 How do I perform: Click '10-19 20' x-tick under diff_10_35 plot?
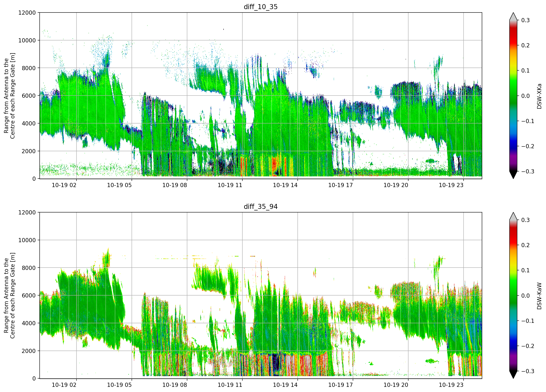click(396, 185)
